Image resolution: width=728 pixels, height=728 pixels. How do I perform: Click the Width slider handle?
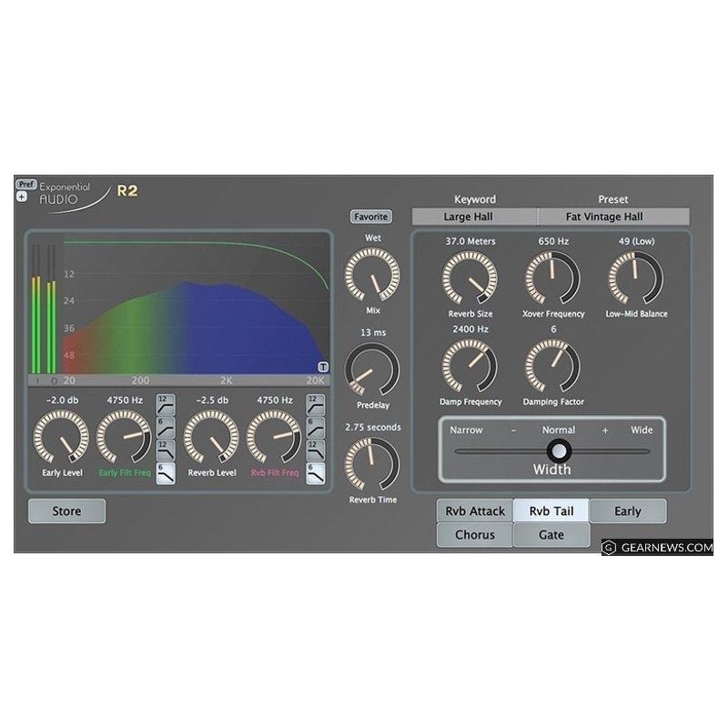coord(559,451)
